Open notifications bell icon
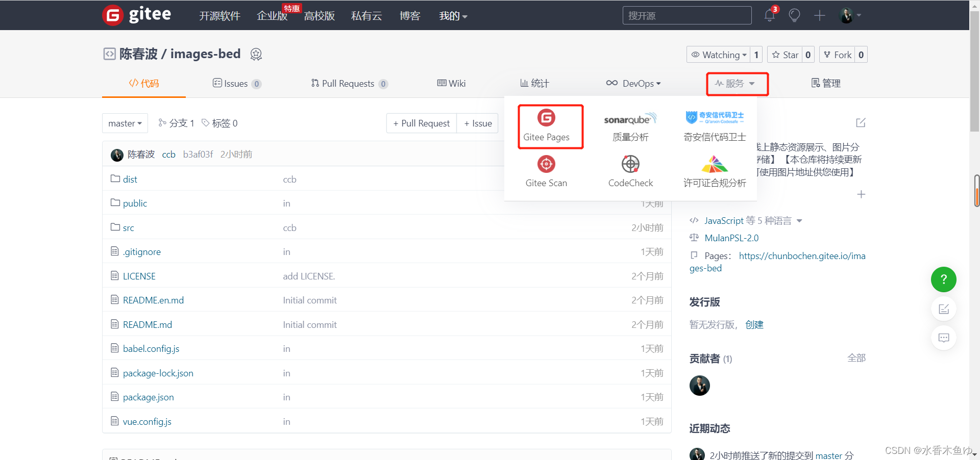 [770, 15]
